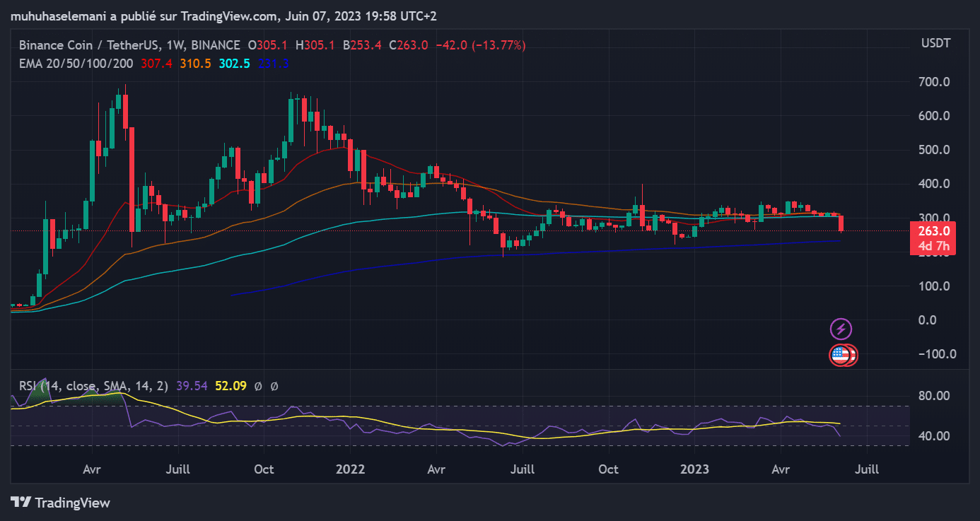This screenshot has height=521, width=980.
Task: Click the 700.0 price axis label
Action: coord(934,82)
